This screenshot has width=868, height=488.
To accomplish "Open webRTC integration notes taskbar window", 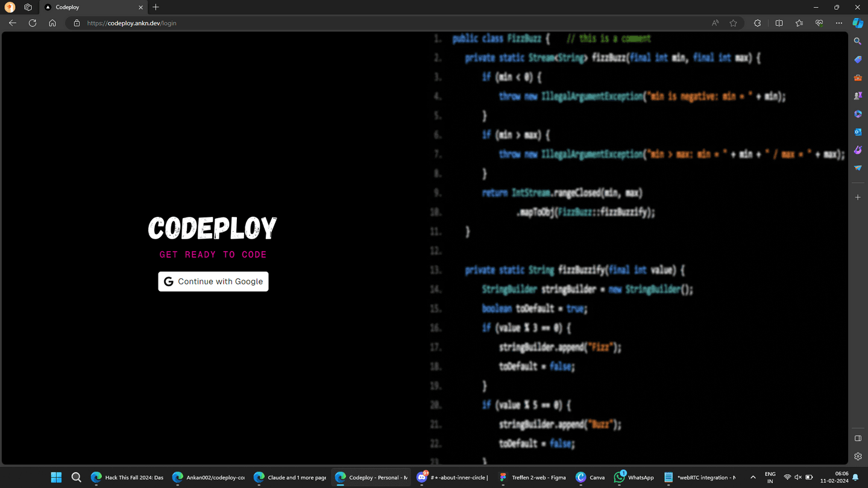I will (700, 477).
